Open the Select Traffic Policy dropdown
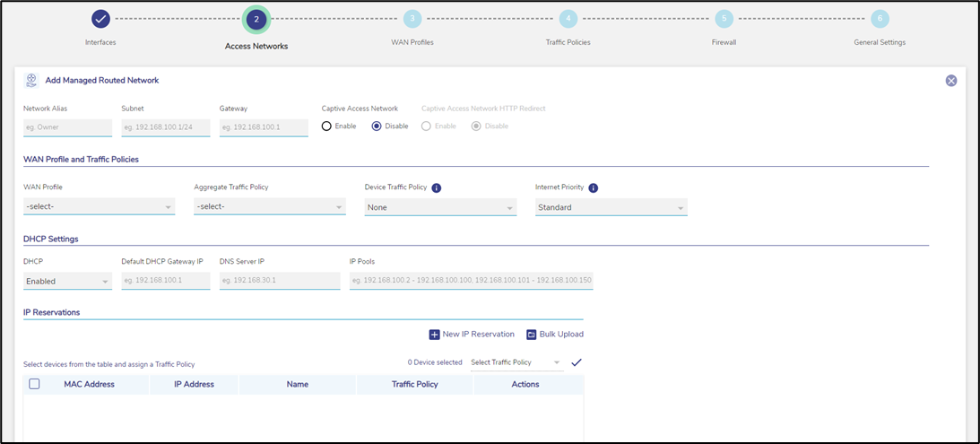The height and width of the screenshot is (444, 980). pos(516,362)
